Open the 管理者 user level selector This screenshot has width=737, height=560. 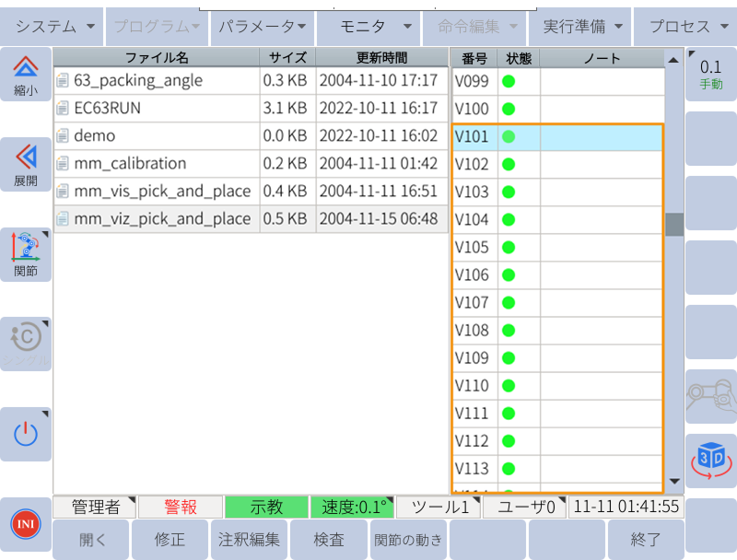point(95,507)
